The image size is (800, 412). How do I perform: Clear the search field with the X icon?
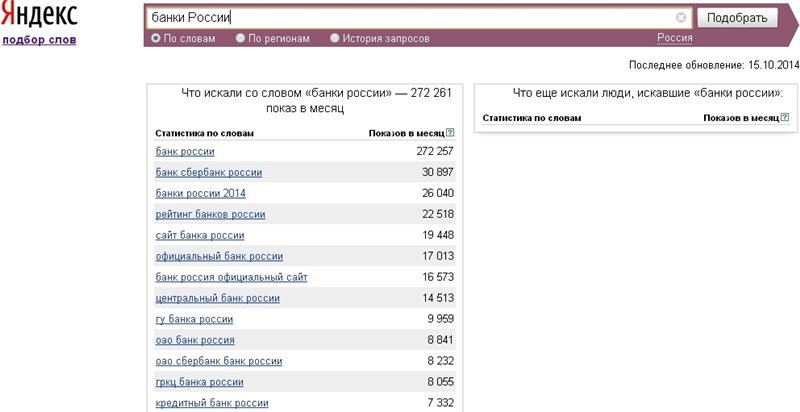click(681, 18)
